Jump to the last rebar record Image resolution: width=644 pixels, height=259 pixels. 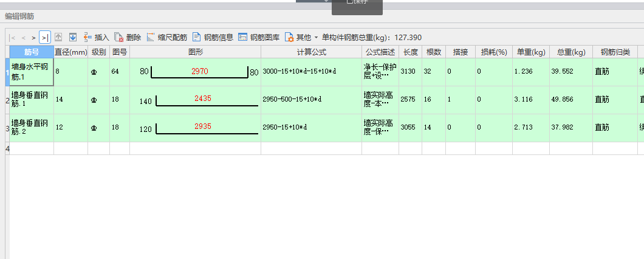coord(45,38)
